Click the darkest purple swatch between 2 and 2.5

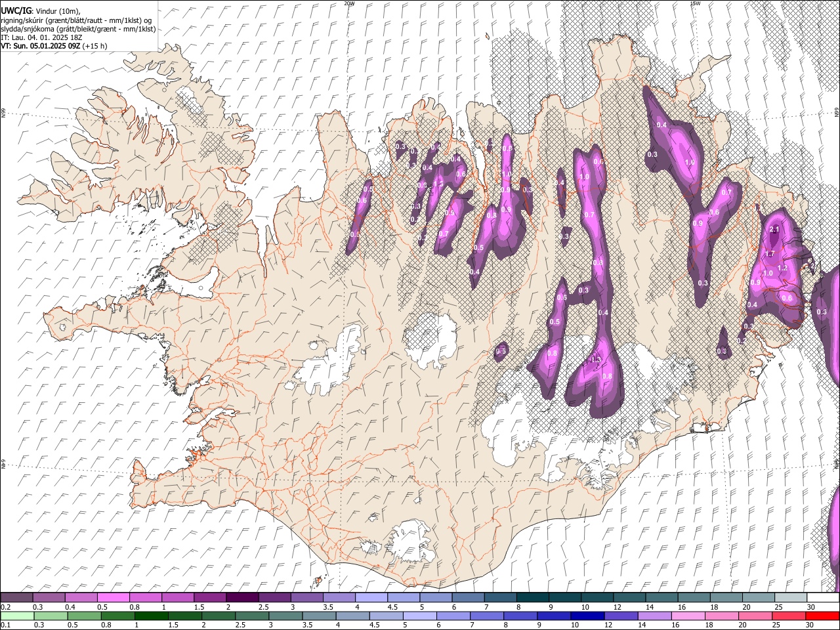pyautogui.click(x=241, y=597)
